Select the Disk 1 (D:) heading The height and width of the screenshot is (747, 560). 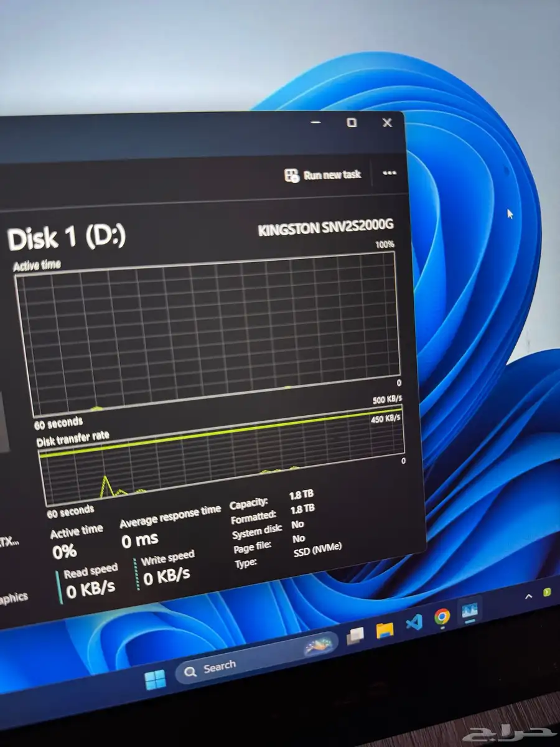pyautogui.click(x=67, y=238)
